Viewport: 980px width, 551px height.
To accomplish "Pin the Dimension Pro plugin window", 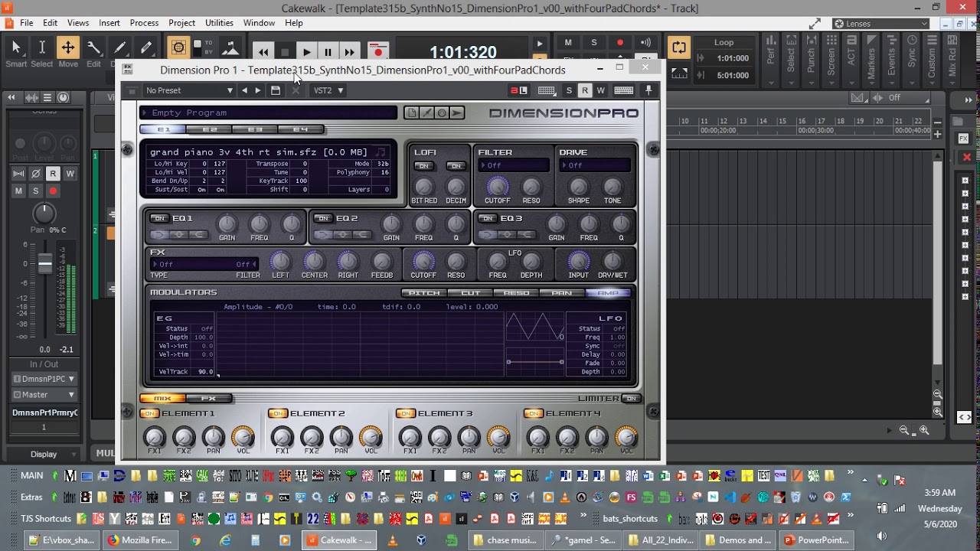I will click(x=648, y=90).
